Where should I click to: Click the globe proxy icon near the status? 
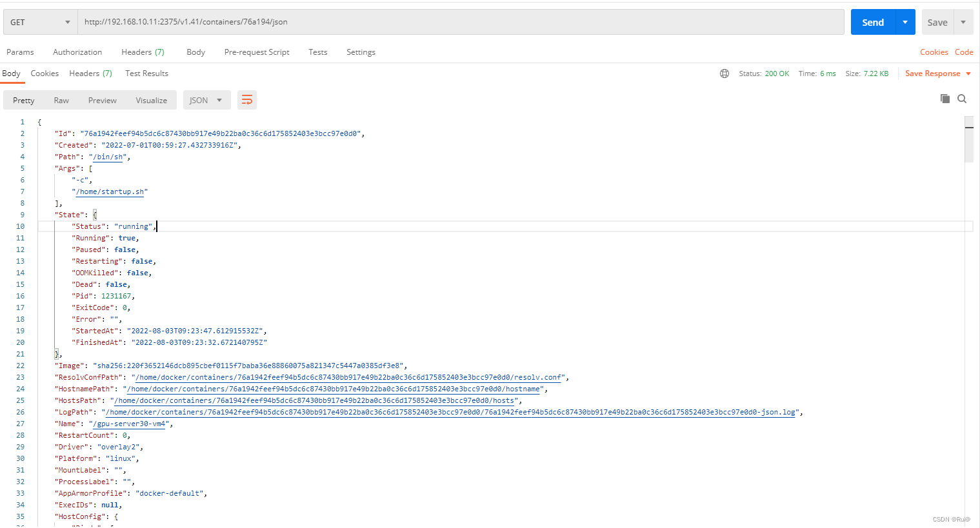[725, 73]
